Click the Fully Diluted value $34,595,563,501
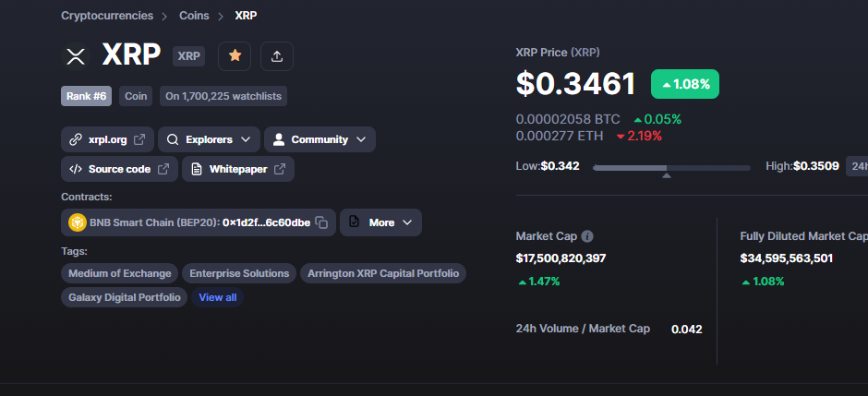 [786, 258]
